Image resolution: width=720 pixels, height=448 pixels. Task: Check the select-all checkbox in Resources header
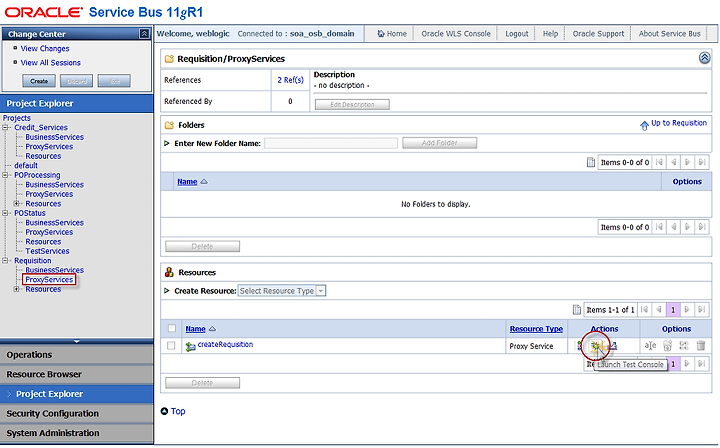[172, 328]
